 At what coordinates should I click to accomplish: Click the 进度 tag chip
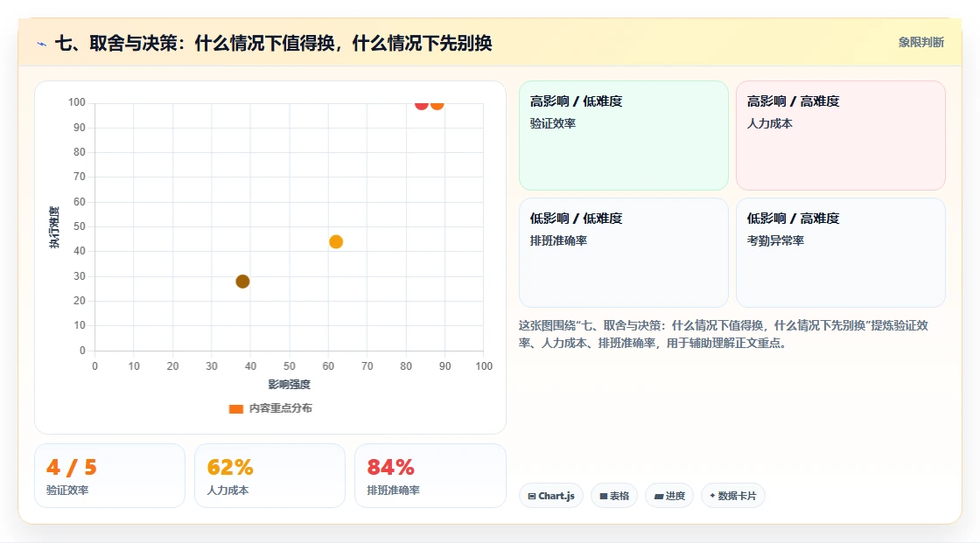coord(669,496)
